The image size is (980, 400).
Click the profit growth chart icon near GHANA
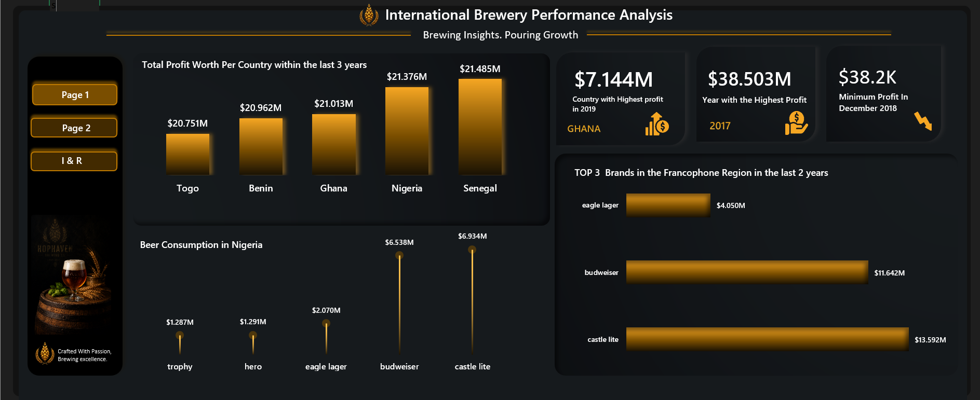pos(657,124)
